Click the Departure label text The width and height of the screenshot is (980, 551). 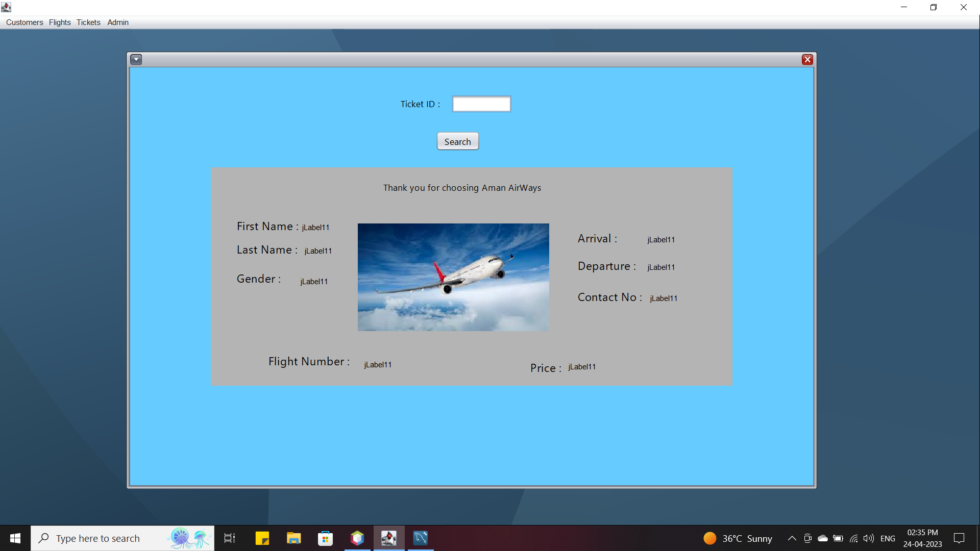(607, 266)
